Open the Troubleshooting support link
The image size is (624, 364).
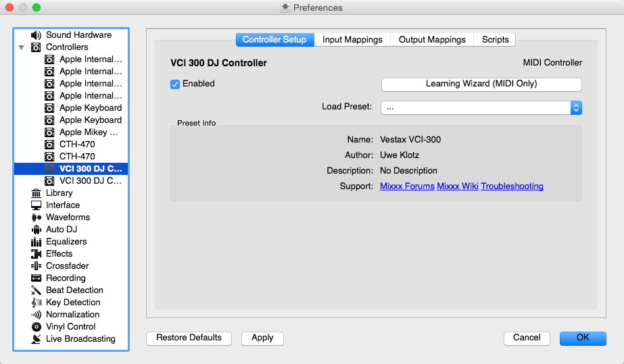point(512,186)
